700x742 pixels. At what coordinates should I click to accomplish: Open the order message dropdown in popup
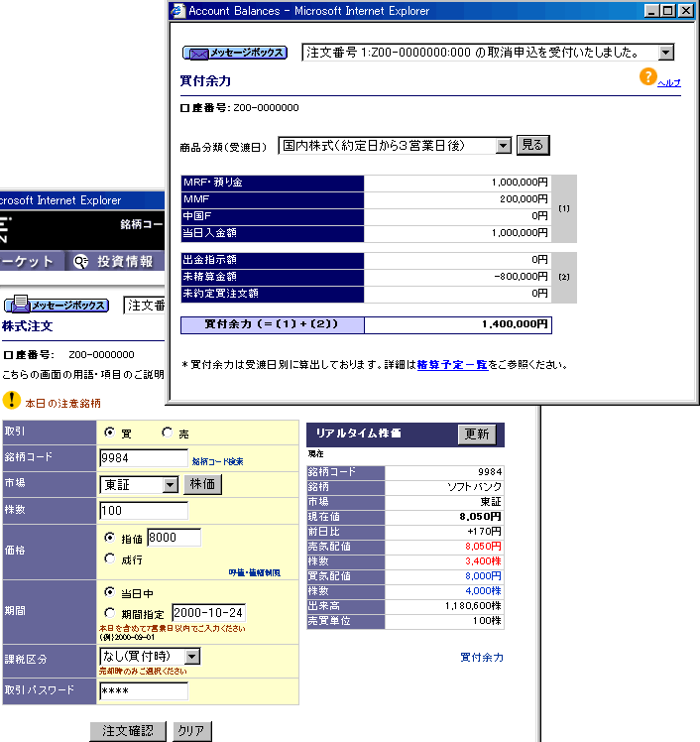click(x=665, y=53)
